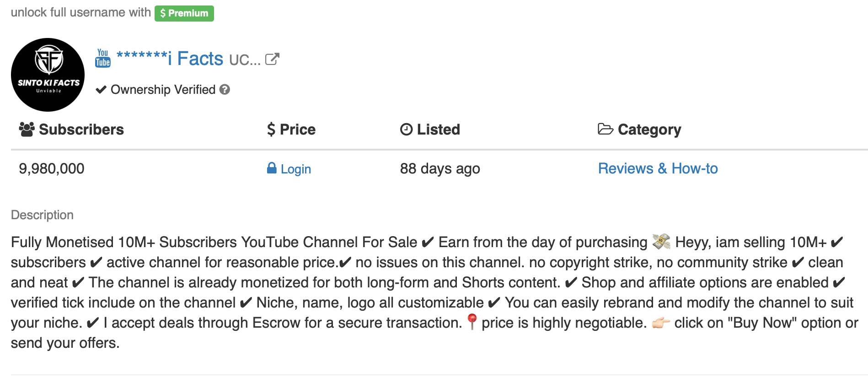868x378 pixels.
Task: Click the Listed column header
Action: click(438, 130)
